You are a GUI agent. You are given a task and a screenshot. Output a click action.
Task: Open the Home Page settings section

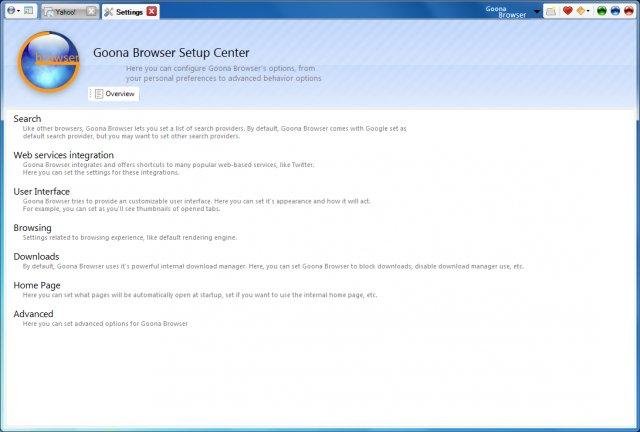(37, 285)
